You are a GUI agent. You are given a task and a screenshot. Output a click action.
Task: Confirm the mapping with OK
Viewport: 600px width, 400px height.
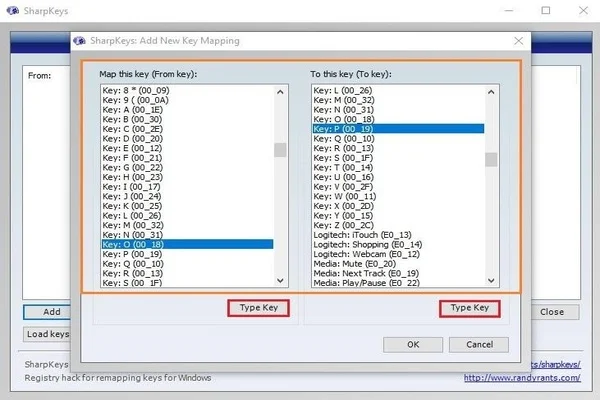coord(413,344)
